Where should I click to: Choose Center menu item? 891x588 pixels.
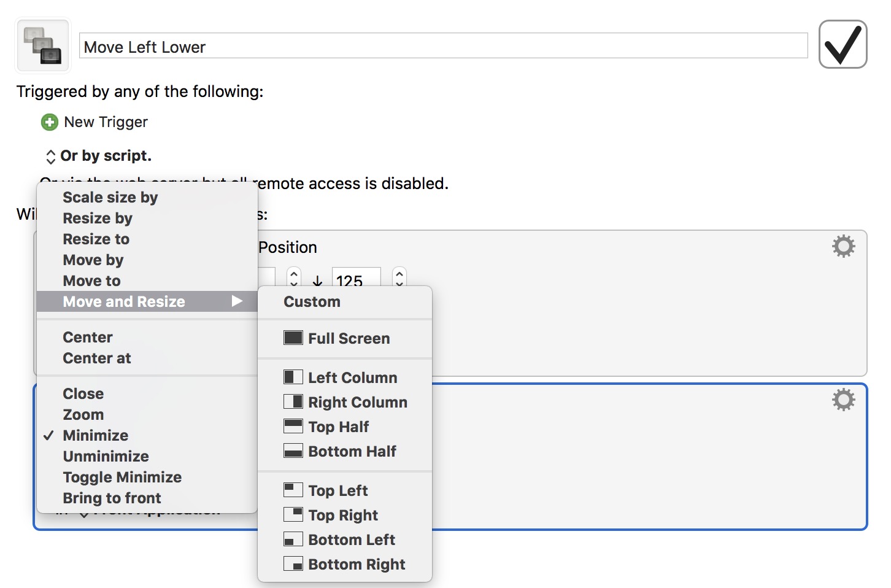[x=147, y=337]
